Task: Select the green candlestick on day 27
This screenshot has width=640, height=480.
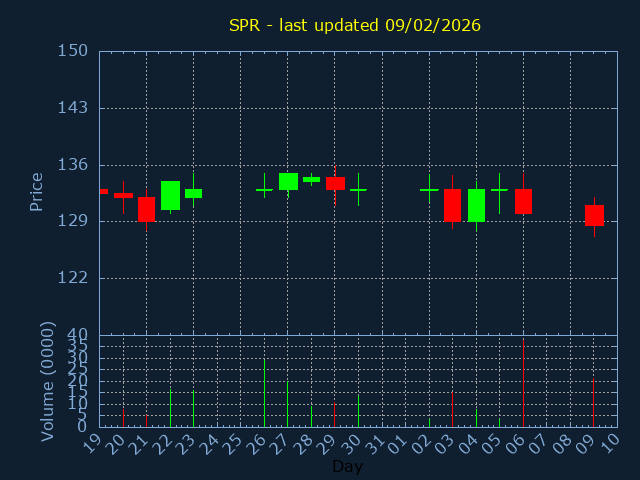Action: [288, 181]
